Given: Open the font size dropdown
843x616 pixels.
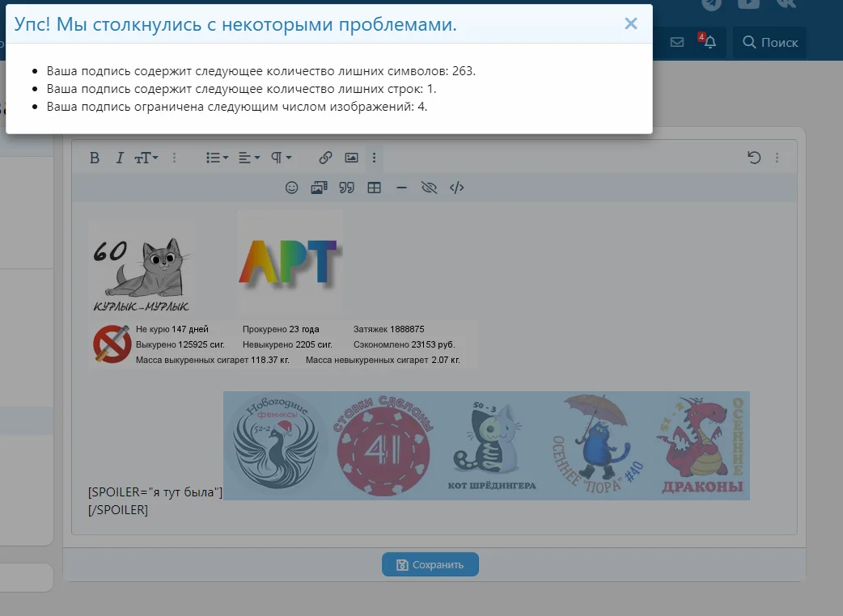Looking at the screenshot, I should pyautogui.click(x=146, y=158).
